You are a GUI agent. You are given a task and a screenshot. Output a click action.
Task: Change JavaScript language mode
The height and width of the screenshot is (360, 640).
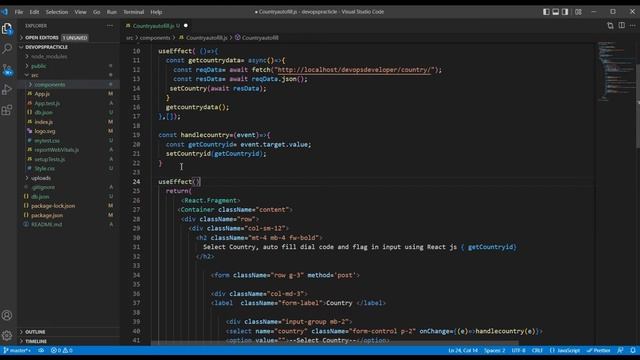tap(564, 351)
